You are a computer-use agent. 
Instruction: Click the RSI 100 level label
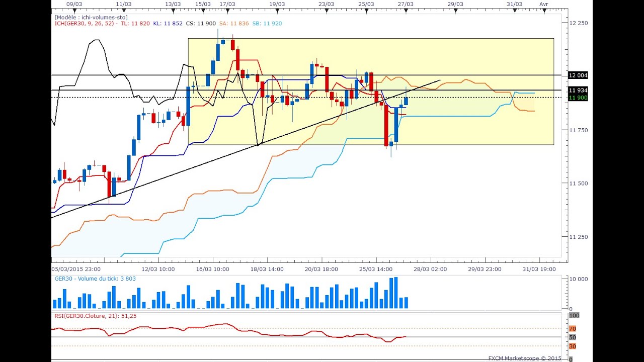(x=574, y=315)
